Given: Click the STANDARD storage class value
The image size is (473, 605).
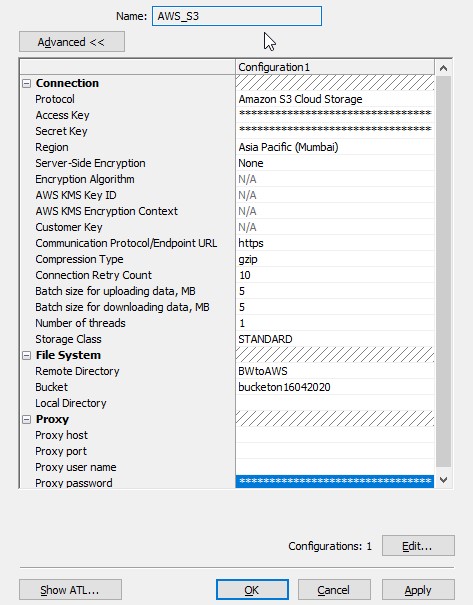Looking at the screenshot, I should tap(335, 339).
